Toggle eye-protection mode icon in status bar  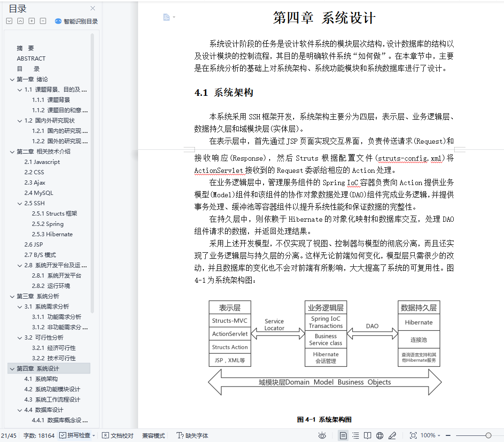[322, 435]
